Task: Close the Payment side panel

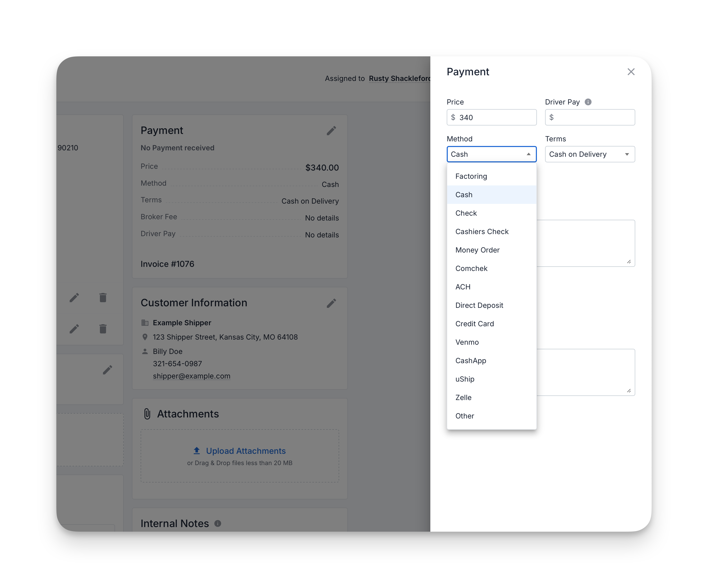Action: click(631, 72)
